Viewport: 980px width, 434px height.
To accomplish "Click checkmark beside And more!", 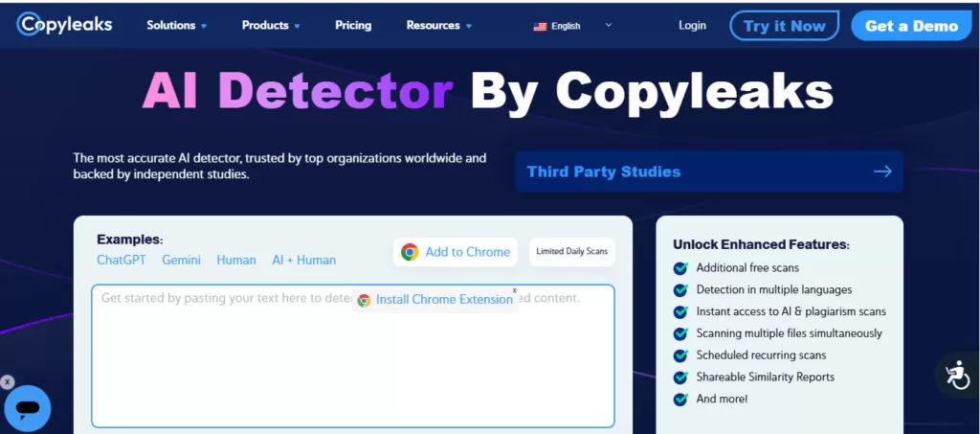I will [x=680, y=400].
